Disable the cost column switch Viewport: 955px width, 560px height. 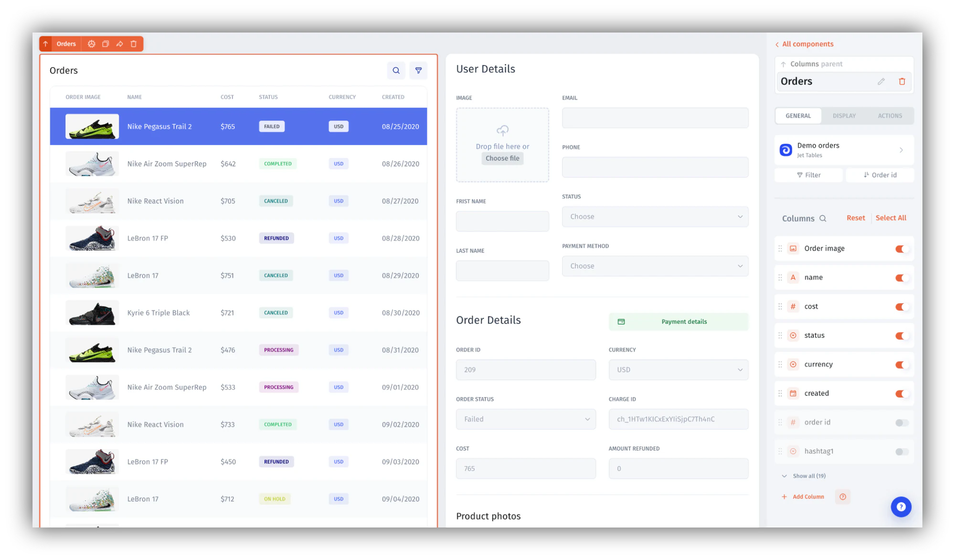(901, 307)
